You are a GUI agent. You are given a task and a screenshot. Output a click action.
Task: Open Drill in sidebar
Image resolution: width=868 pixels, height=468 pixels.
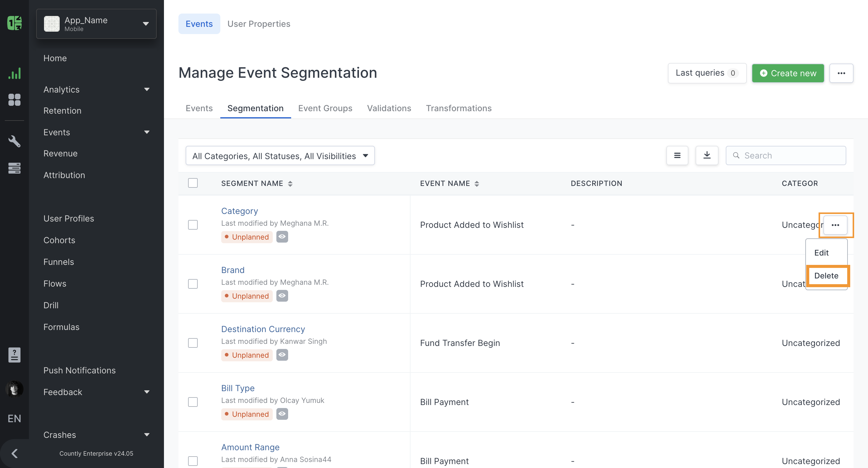[x=51, y=305]
